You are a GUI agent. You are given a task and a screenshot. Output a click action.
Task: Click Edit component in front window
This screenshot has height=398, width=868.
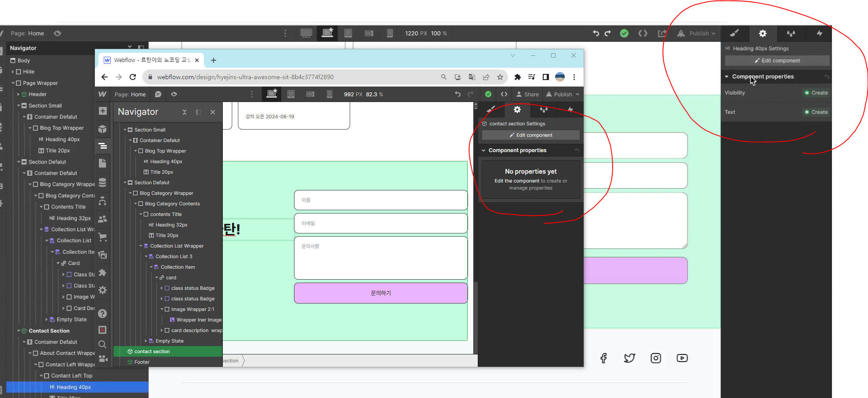tap(531, 135)
